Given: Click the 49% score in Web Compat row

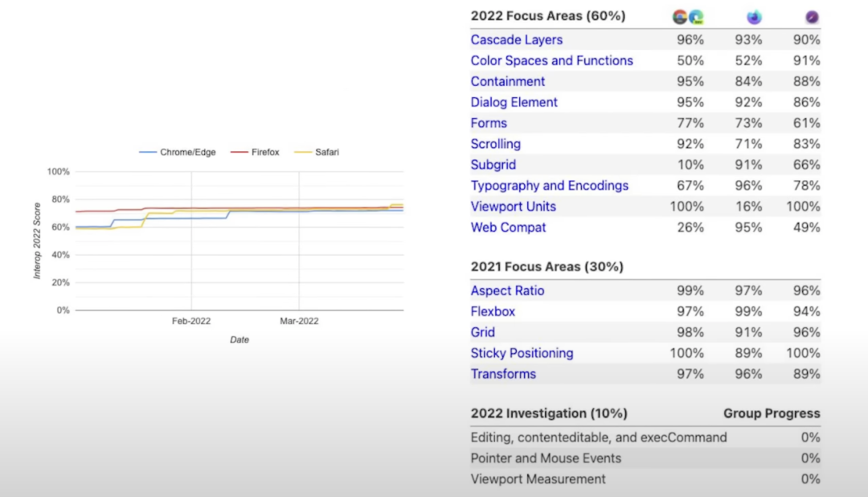Looking at the screenshot, I should [x=807, y=228].
